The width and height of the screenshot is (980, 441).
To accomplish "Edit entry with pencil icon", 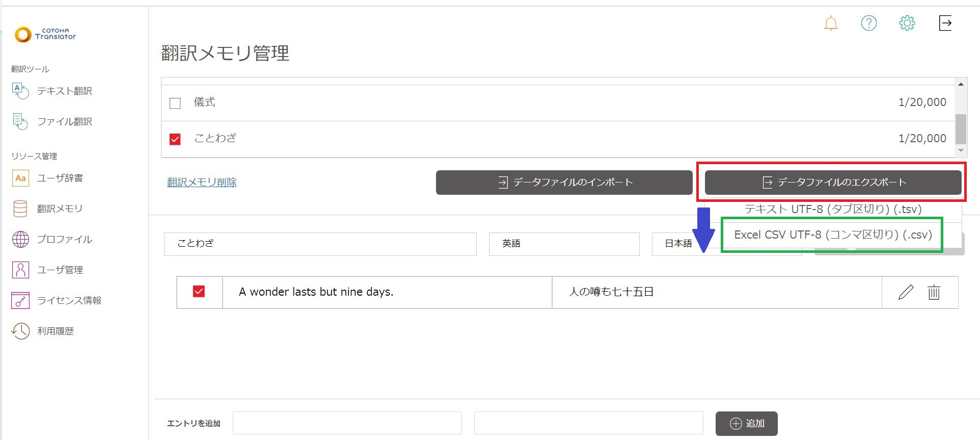I will coord(906,292).
